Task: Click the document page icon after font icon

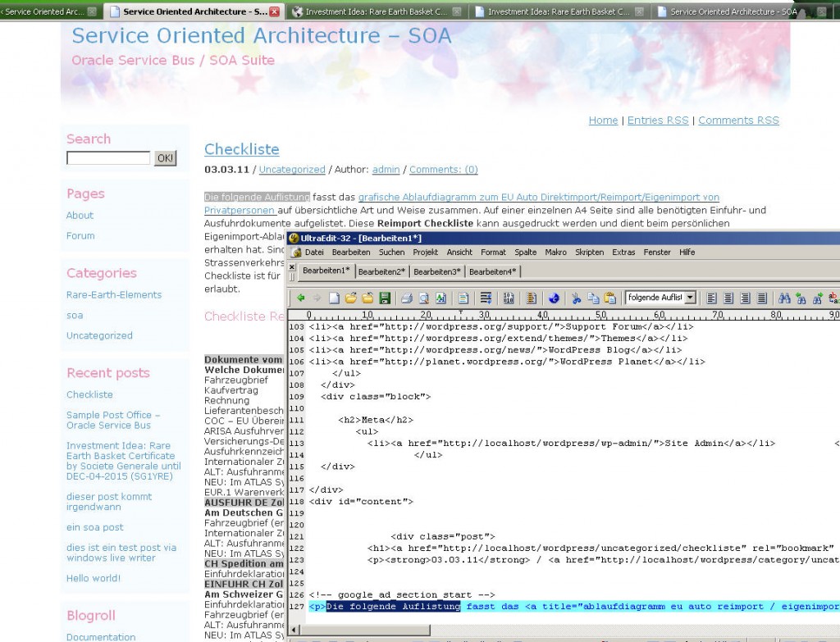Action: click(463, 298)
